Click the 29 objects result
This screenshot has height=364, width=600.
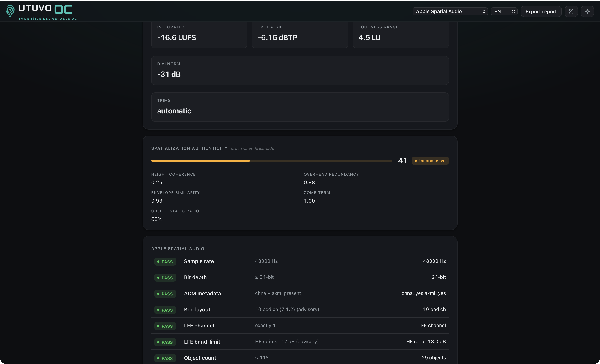pyautogui.click(x=433, y=358)
